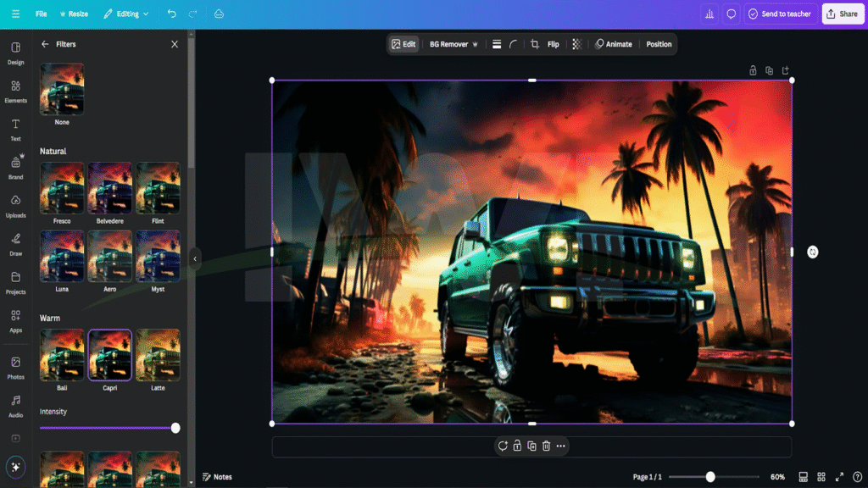Delete element with trash icon
The height and width of the screenshot is (488, 868).
click(546, 446)
